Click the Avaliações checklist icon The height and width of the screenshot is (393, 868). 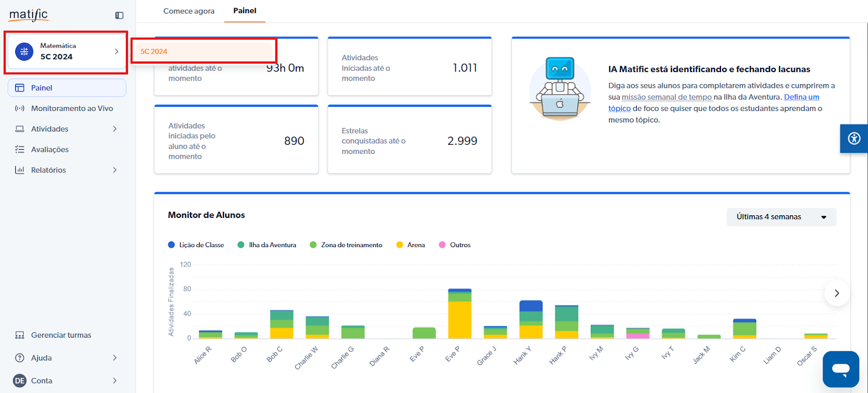(20, 150)
